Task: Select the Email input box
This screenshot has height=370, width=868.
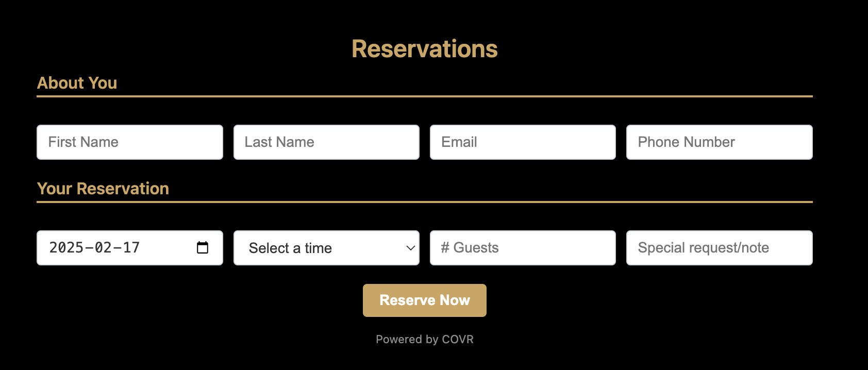Action: pyautogui.click(x=523, y=142)
